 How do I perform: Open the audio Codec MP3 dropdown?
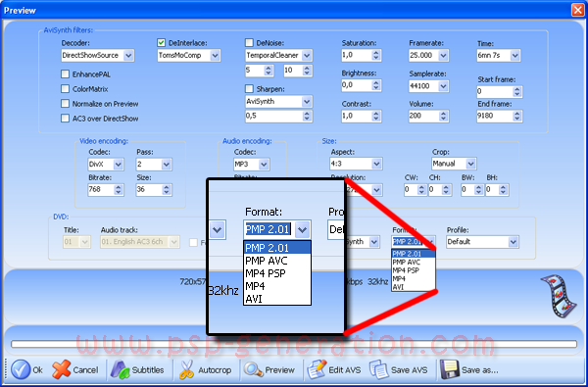(264, 165)
